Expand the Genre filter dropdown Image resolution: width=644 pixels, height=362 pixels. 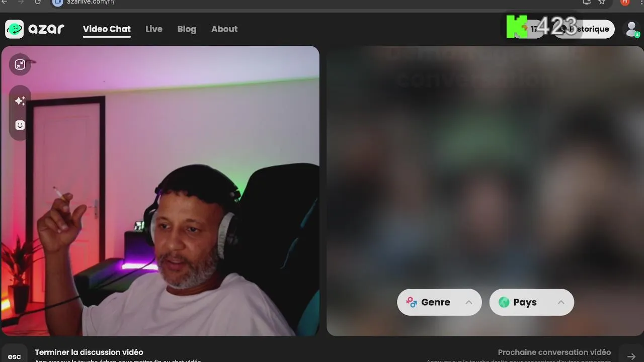pyautogui.click(x=439, y=302)
